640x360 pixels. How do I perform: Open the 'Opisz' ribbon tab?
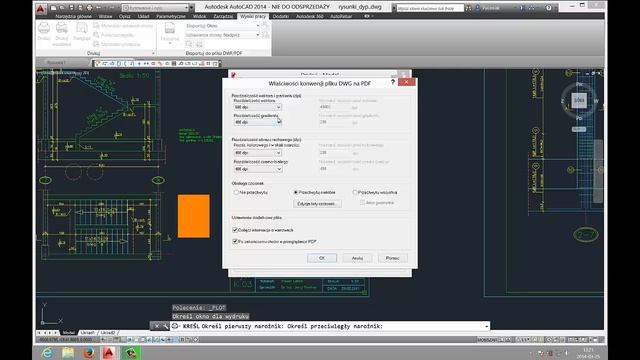[x=124, y=16]
